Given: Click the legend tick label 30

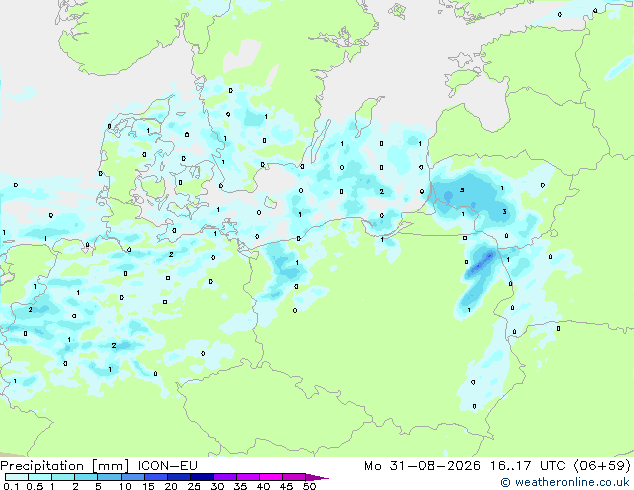Looking at the screenshot, I should pos(217,486).
